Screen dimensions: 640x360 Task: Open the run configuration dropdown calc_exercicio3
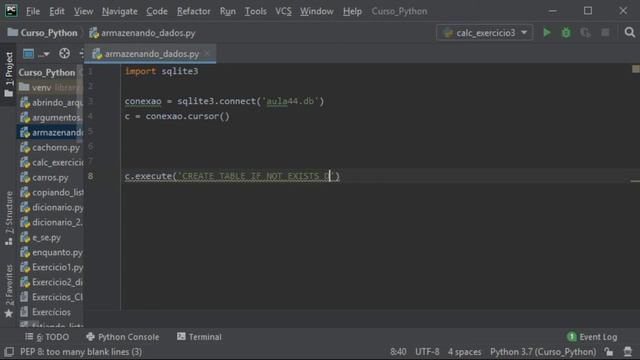click(484, 33)
